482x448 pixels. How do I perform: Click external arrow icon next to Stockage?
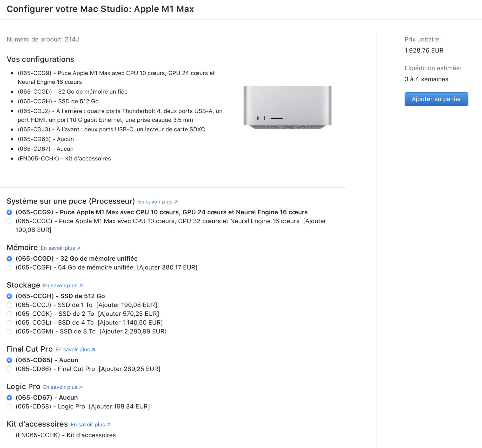(81, 286)
